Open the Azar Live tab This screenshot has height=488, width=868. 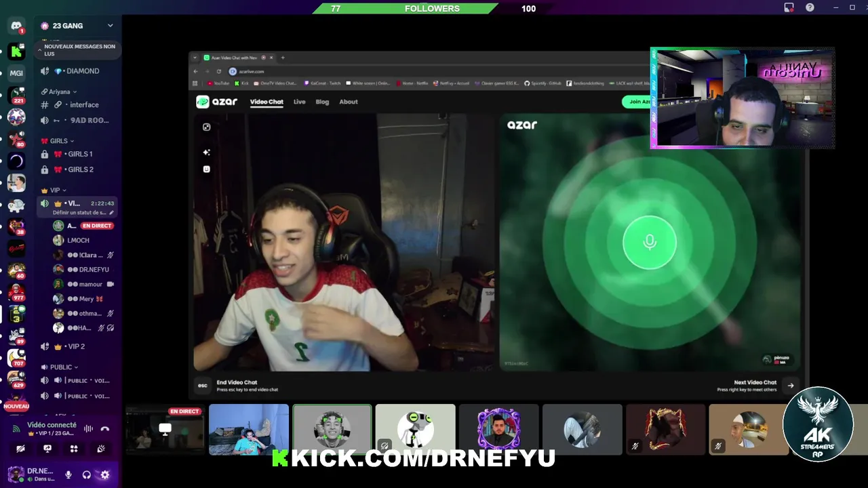point(299,102)
